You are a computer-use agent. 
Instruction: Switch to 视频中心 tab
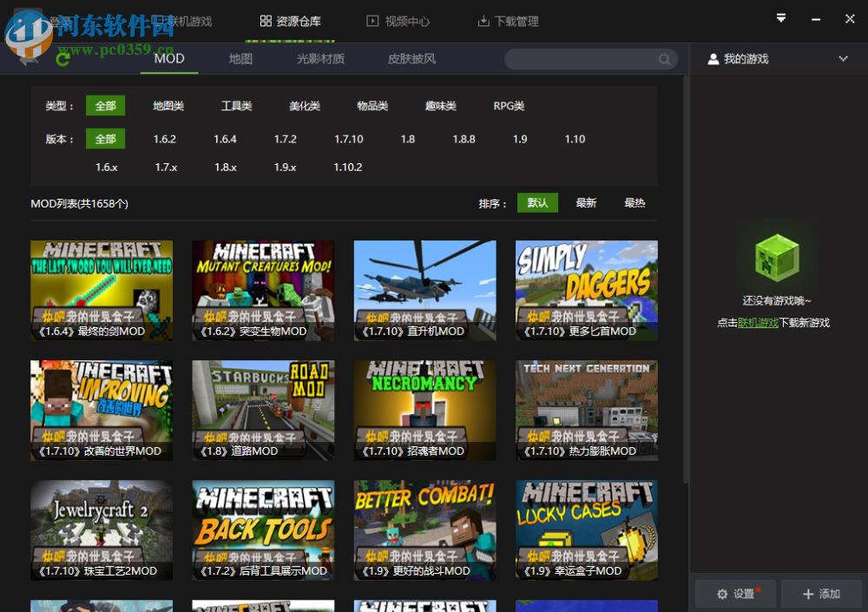[398, 21]
